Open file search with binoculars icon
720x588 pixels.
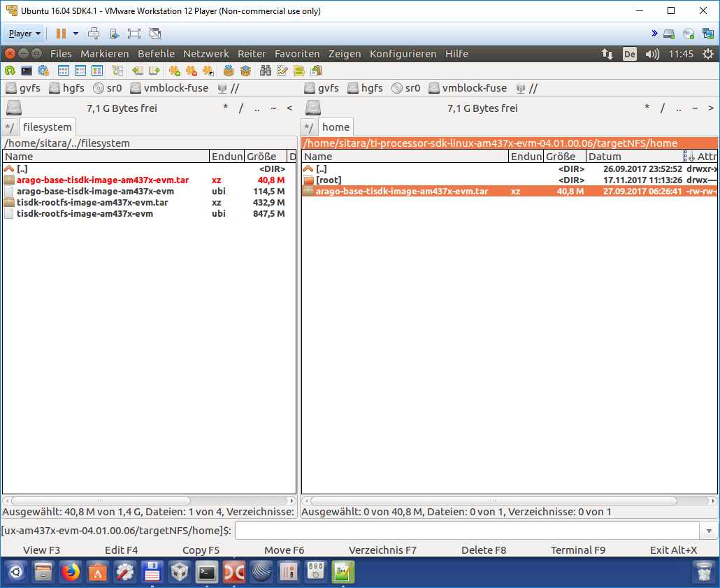(266, 71)
